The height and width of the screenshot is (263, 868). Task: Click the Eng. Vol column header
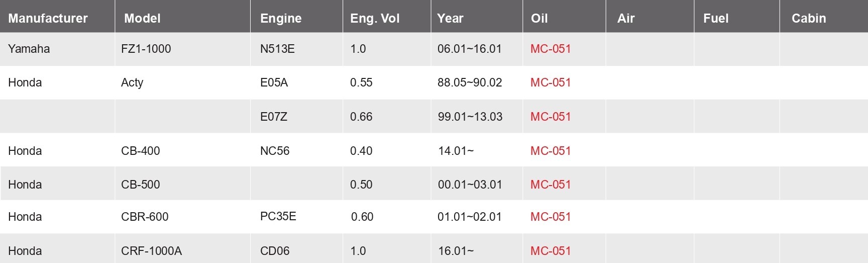click(x=375, y=18)
